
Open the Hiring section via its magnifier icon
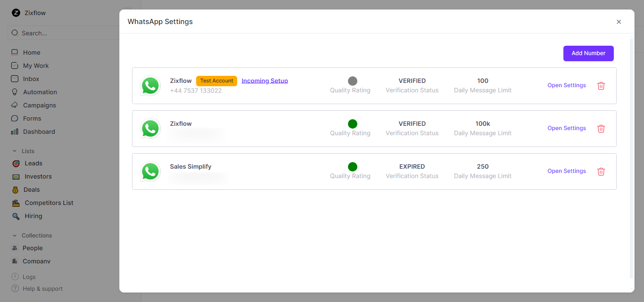pos(16,216)
